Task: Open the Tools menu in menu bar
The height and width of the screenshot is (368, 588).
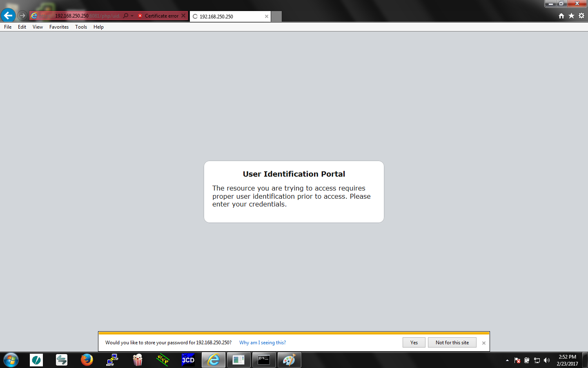Action: pos(81,27)
